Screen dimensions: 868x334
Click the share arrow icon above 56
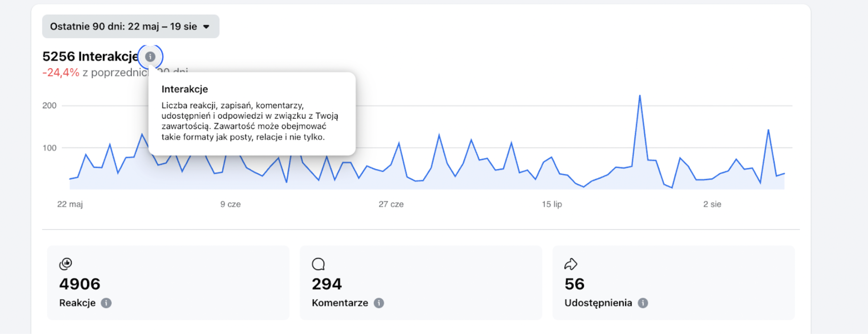coord(571,264)
